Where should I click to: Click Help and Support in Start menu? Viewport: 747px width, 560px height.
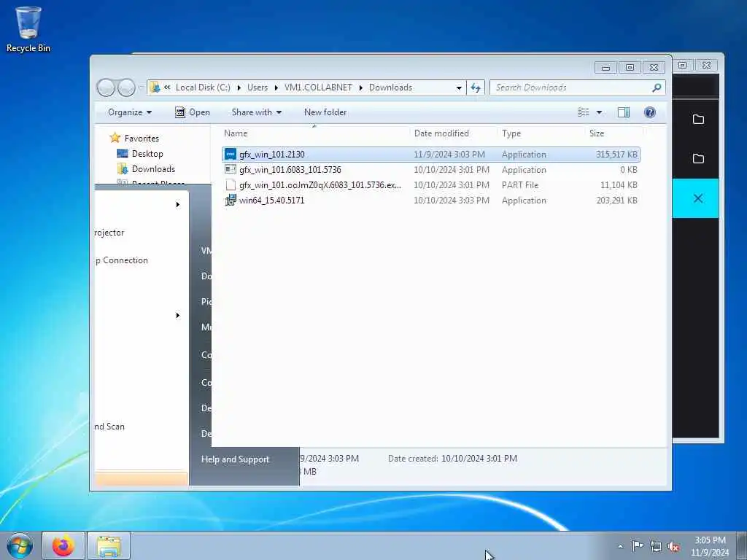236,459
